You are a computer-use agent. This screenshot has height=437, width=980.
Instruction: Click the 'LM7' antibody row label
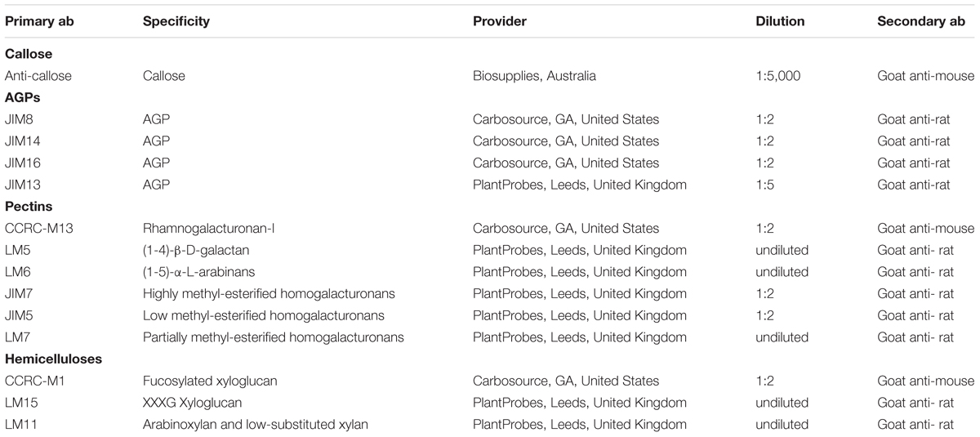[16, 337]
